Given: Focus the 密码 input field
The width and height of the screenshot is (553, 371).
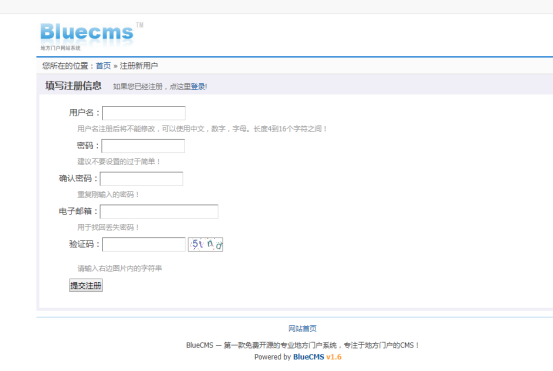Looking at the screenshot, I should coord(143,146).
